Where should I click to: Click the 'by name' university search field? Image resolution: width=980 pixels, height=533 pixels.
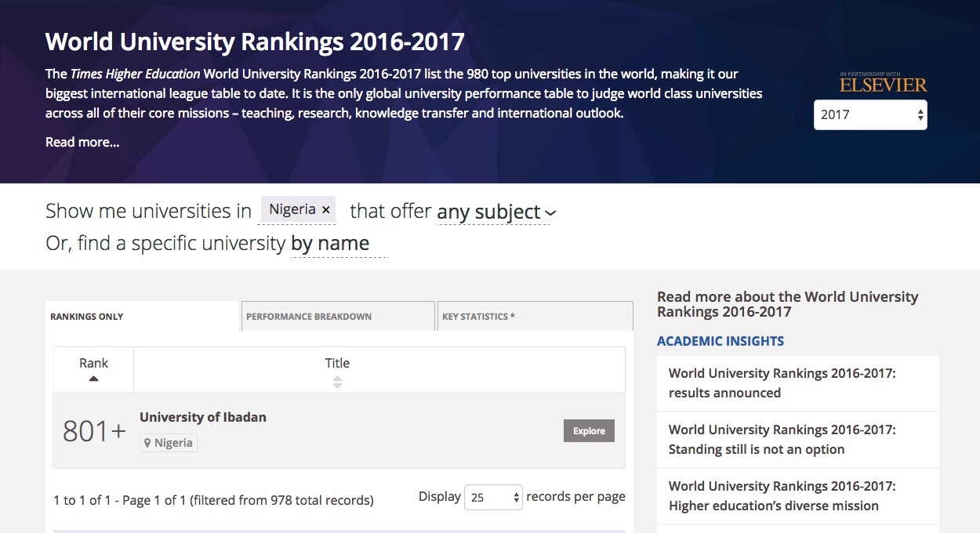click(x=339, y=244)
